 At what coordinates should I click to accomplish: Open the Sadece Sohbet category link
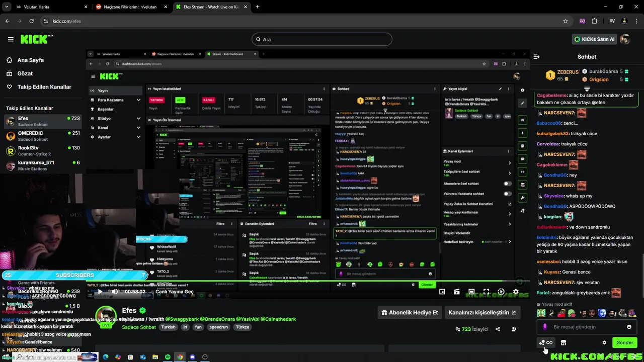(139, 327)
